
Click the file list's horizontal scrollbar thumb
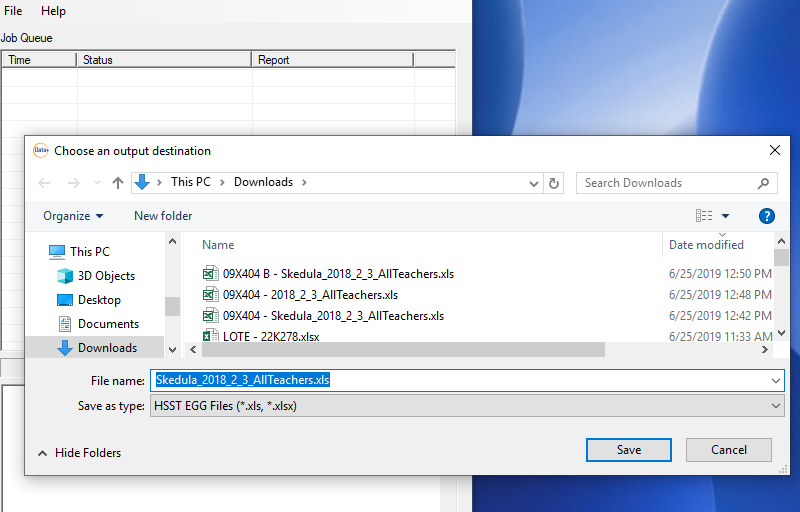(x=403, y=349)
